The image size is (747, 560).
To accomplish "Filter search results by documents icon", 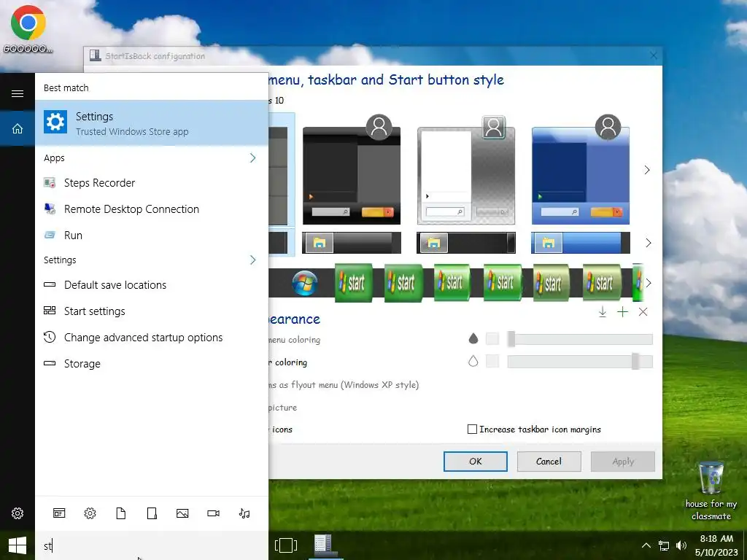I will point(121,513).
